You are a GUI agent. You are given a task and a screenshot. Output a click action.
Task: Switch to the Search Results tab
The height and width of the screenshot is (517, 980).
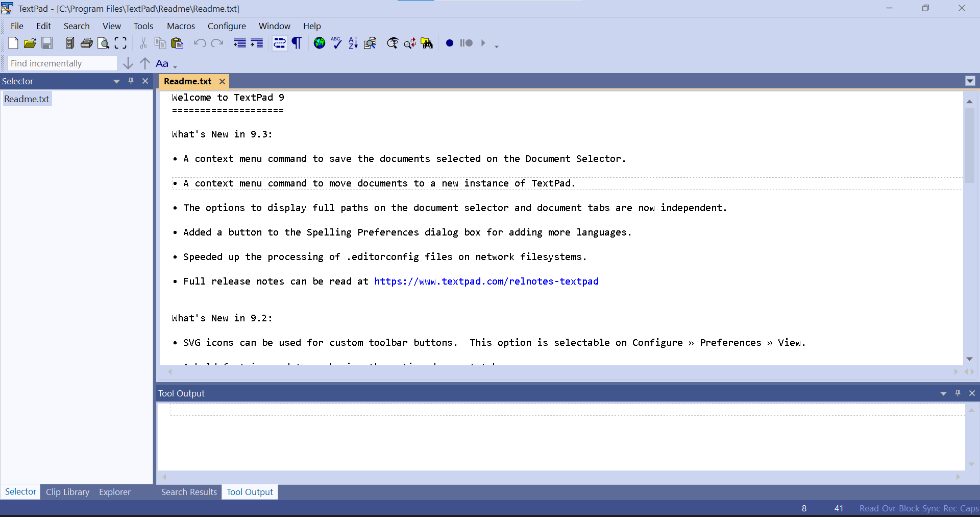pyautogui.click(x=189, y=492)
